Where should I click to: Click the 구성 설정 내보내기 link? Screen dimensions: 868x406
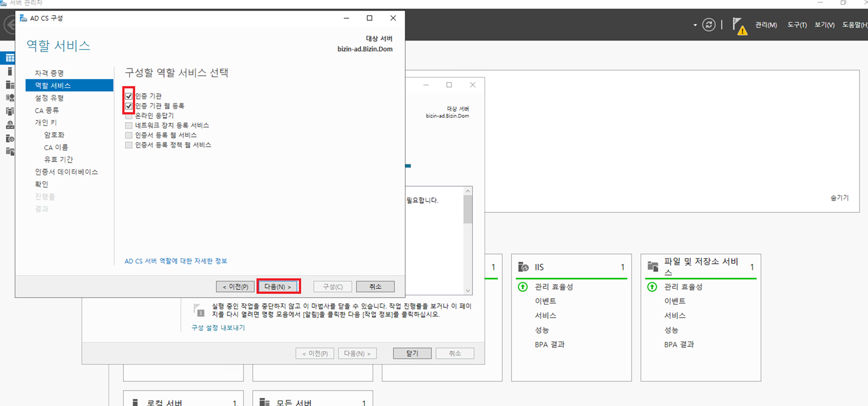[x=218, y=327]
